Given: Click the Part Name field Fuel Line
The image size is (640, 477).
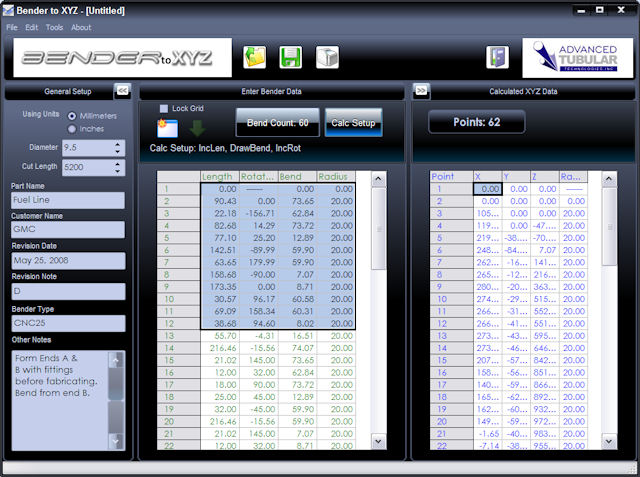Looking at the screenshot, I should [67, 200].
